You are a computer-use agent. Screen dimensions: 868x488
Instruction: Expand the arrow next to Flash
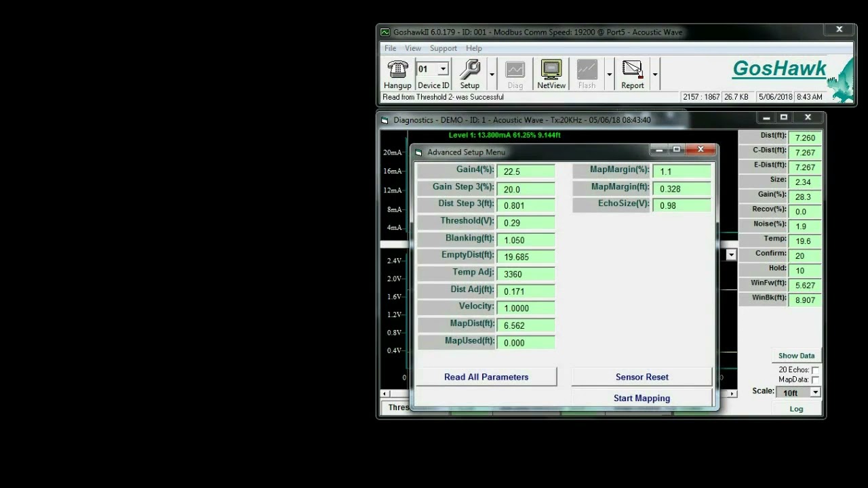pos(609,75)
